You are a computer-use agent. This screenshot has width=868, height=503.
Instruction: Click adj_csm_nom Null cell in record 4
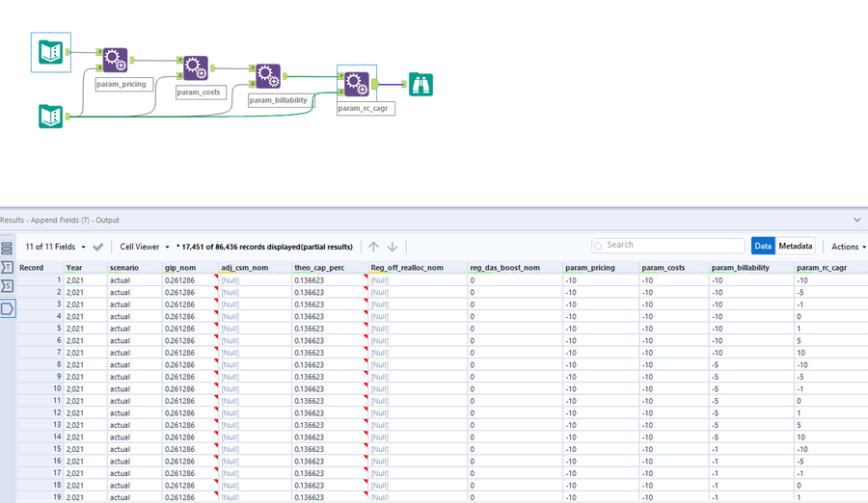click(256, 316)
